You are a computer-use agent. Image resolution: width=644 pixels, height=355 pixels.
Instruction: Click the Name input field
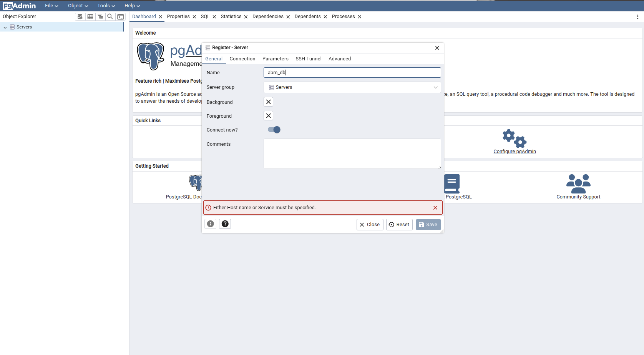pos(352,73)
